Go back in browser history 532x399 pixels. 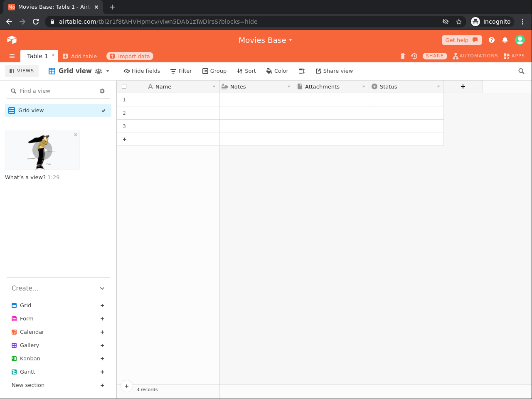[9, 22]
